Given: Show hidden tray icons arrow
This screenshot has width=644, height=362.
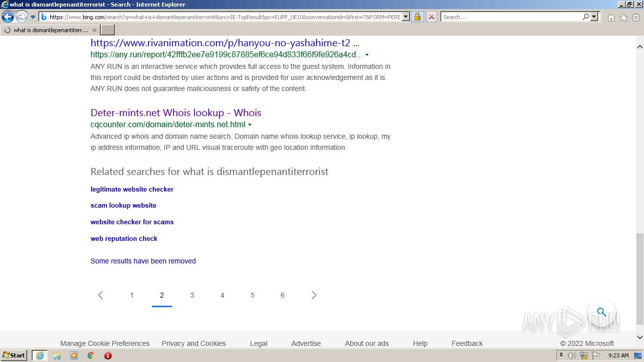Looking at the screenshot, I should (561, 355).
